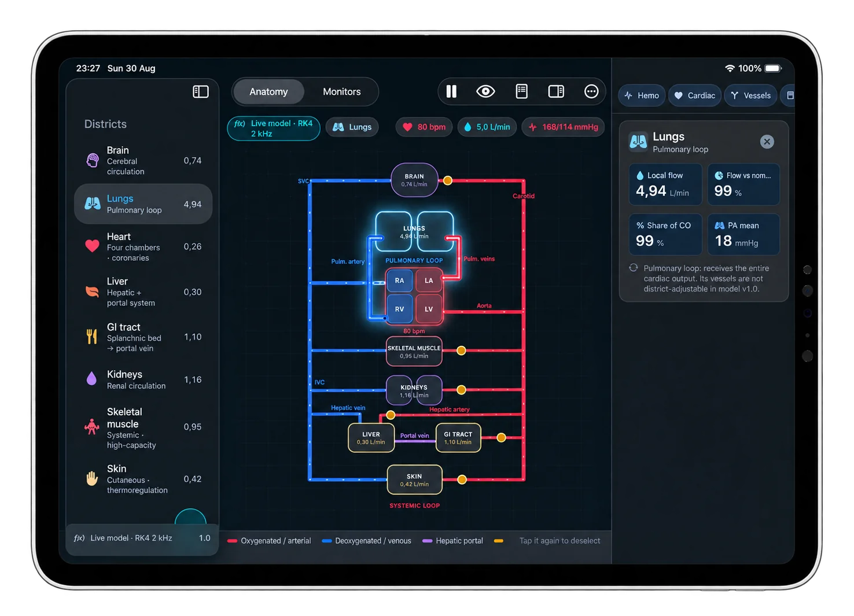This screenshot has height=616, width=854.
Task: Tap the blue Deoxygenated / venous legend entry
Action: [366, 541]
